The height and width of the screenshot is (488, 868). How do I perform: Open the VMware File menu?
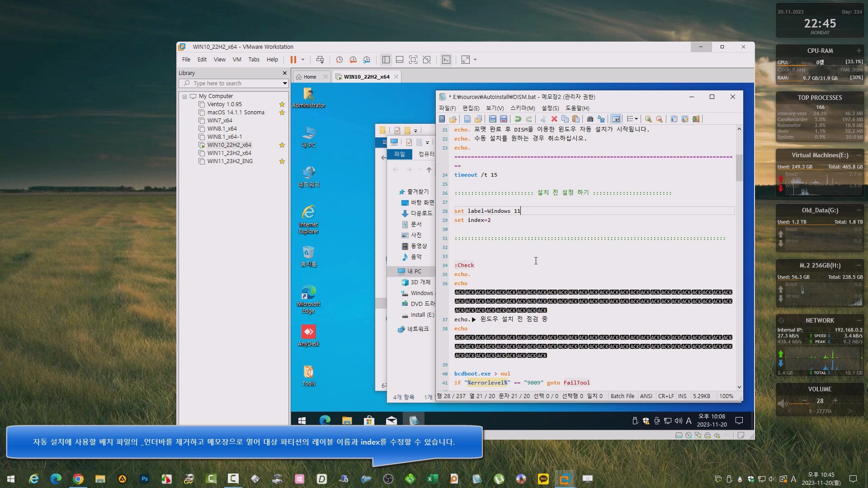pyautogui.click(x=186, y=60)
